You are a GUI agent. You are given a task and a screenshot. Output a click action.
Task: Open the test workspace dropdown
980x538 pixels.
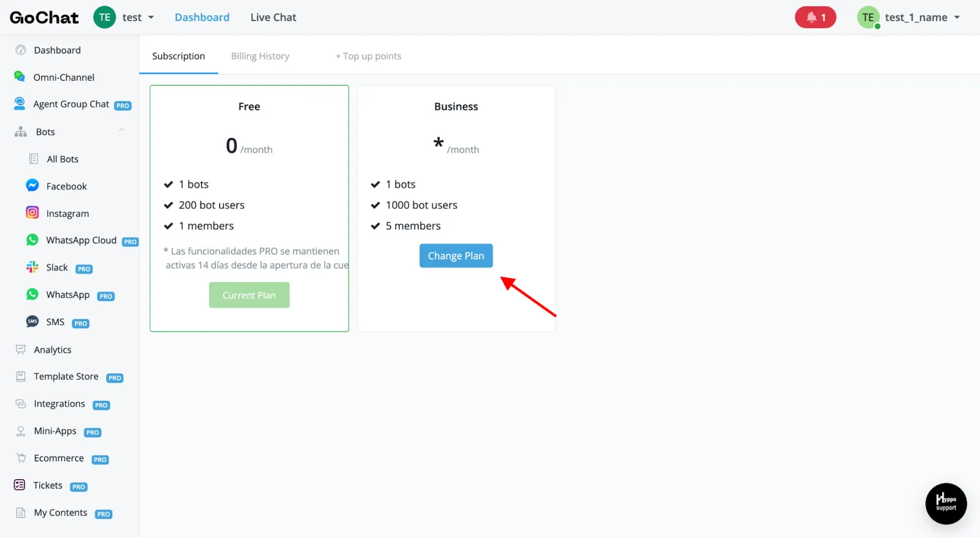[x=138, y=18]
